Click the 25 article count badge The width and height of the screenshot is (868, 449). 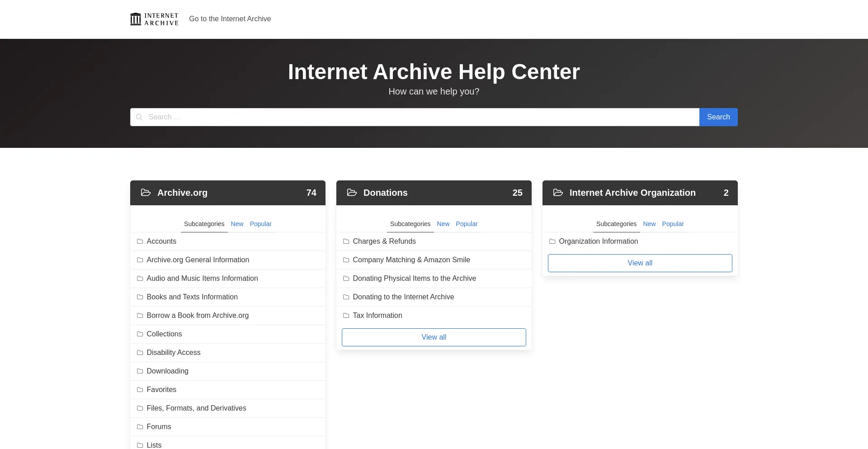tap(518, 193)
